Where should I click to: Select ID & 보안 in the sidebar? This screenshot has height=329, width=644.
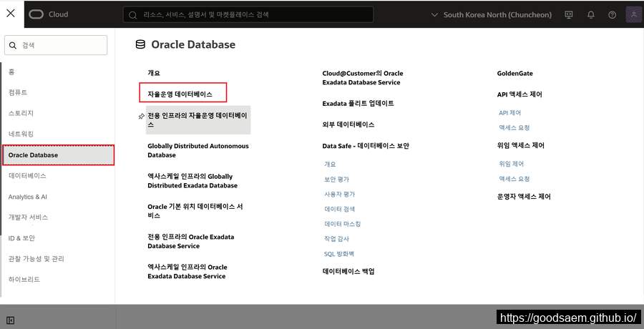pyautogui.click(x=21, y=238)
